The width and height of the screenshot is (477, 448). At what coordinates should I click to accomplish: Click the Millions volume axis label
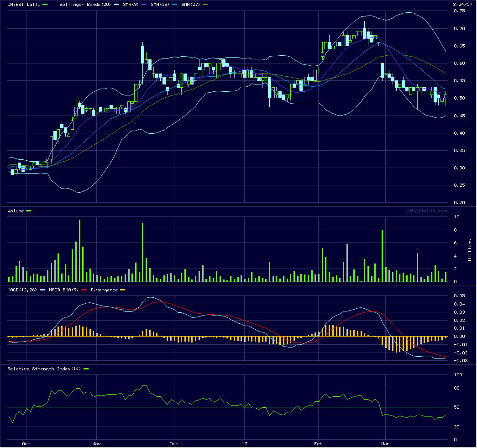(470, 250)
